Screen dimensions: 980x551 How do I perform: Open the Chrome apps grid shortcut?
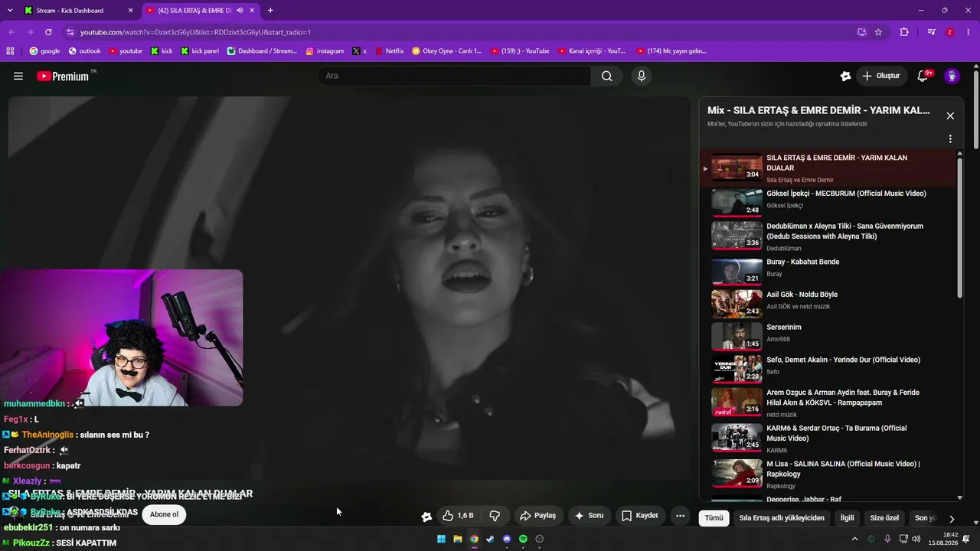10,51
